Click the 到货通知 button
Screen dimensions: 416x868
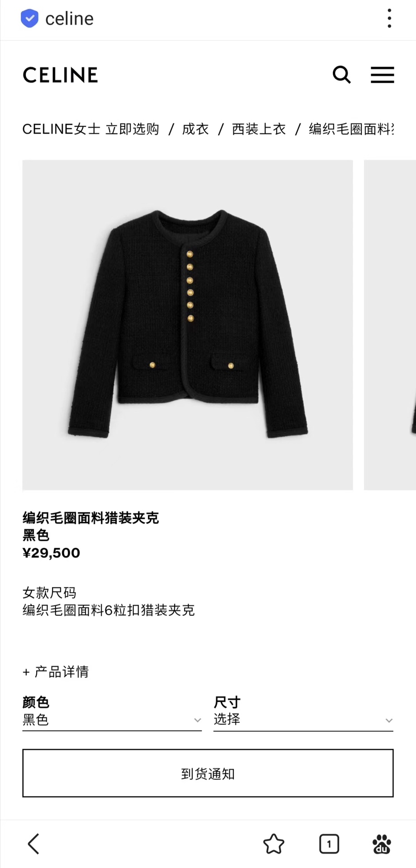point(208,773)
